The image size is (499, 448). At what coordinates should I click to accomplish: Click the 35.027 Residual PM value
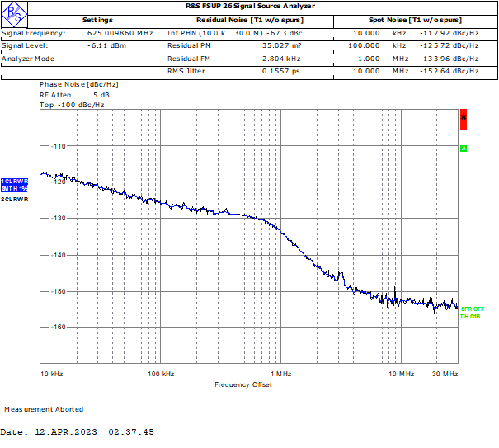coord(281,45)
